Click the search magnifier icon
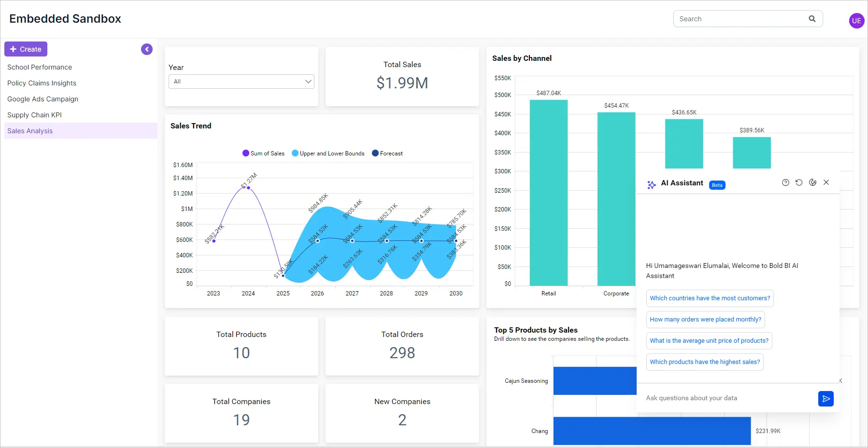This screenshot has height=448, width=868. pyautogui.click(x=812, y=19)
